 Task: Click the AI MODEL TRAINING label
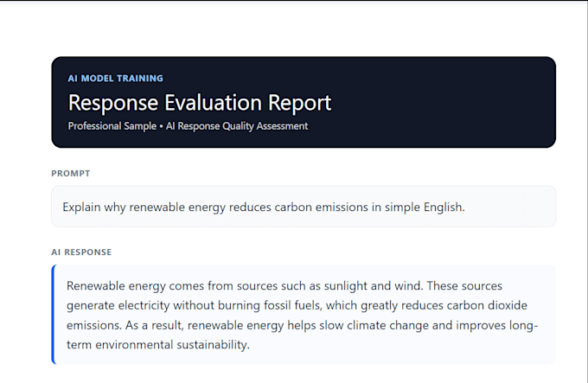[116, 79]
